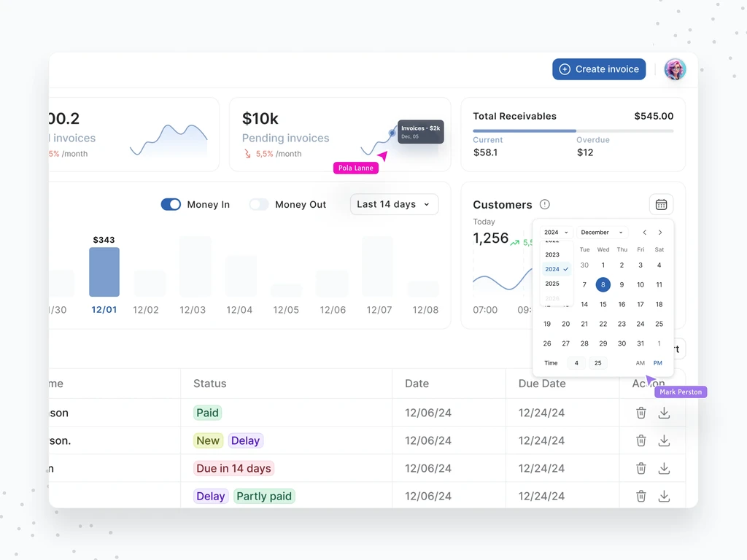Click the minutes field showing 25

[598, 363]
